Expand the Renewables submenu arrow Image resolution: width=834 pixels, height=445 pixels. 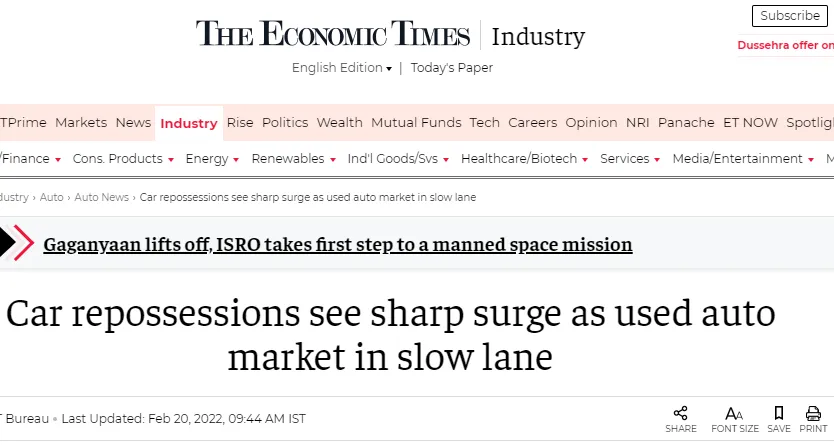pos(332,159)
